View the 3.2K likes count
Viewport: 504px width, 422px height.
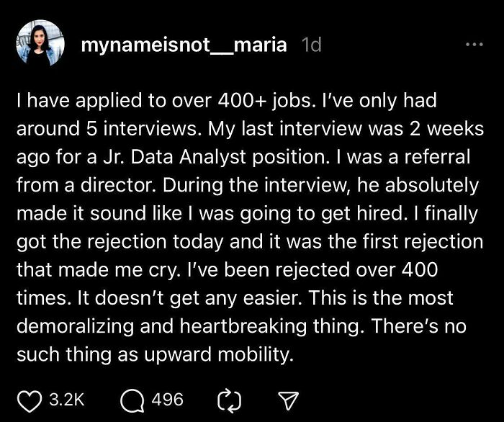click(x=66, y=399)
